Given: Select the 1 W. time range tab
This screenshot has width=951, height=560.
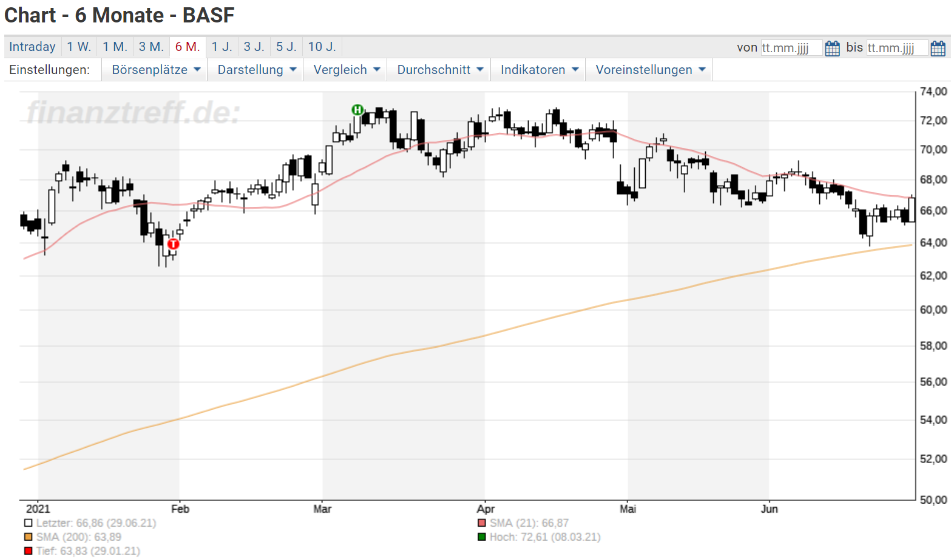Looking at the screenshot, I should [79, 47].
